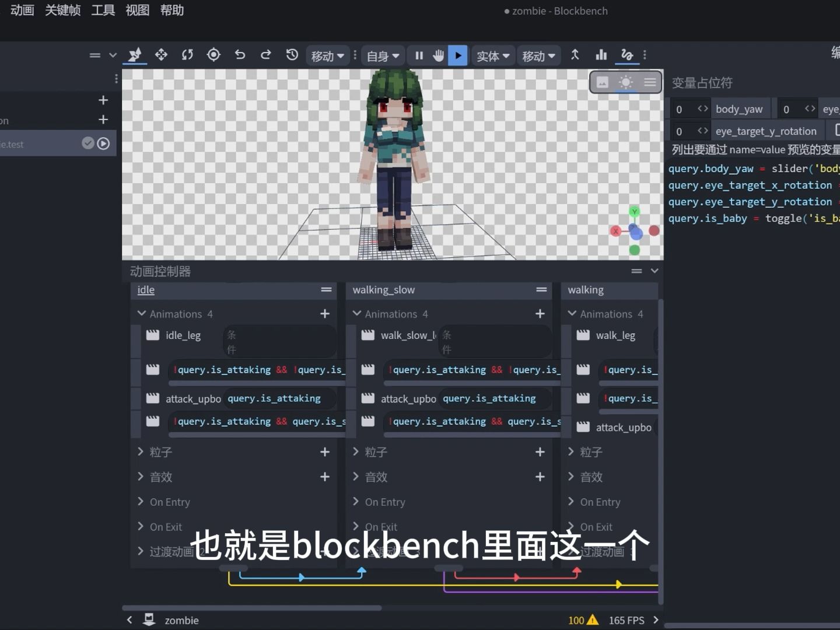This screenshot has height=630, width=840.
Task: Click the Redo icon in the toolbar
Action: pos(265,54)
